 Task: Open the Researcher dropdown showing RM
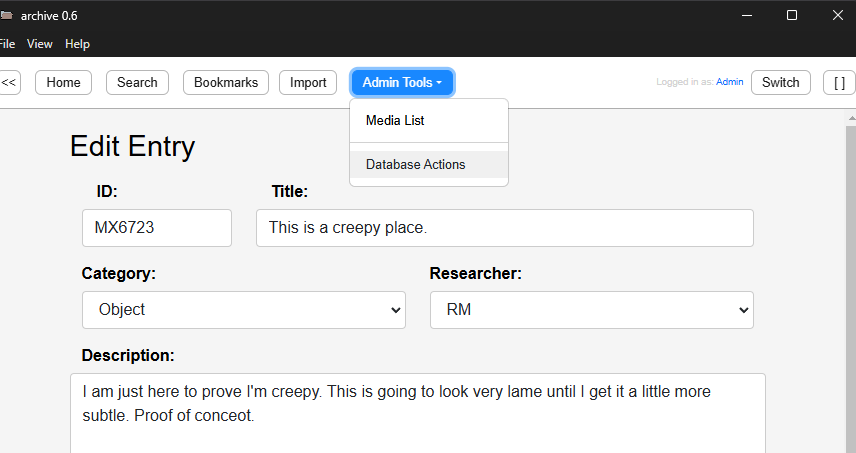click(592, 310)
